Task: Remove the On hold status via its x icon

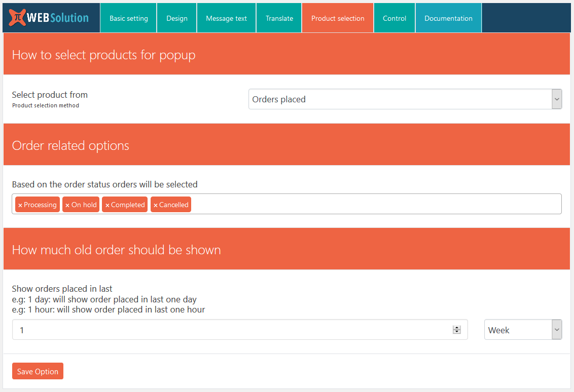Action: 66,205
